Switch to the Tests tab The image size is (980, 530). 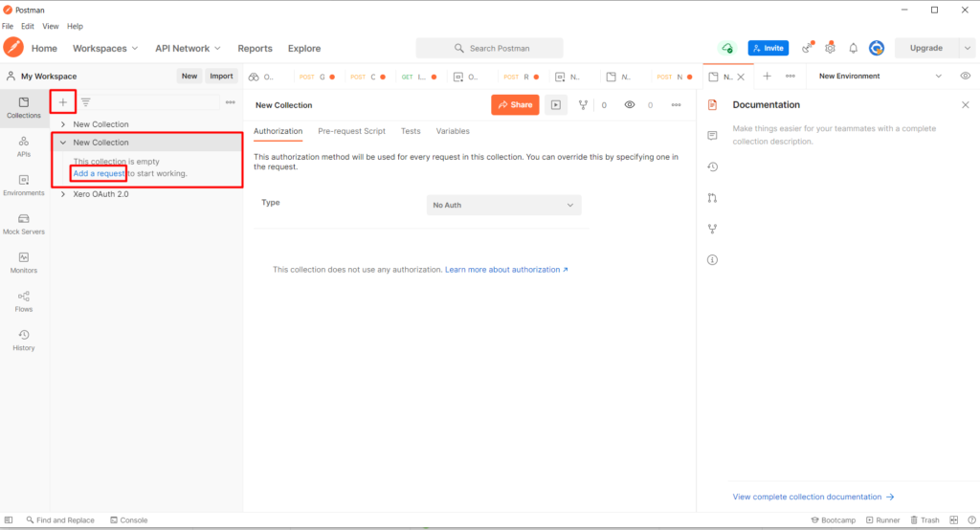411,131
